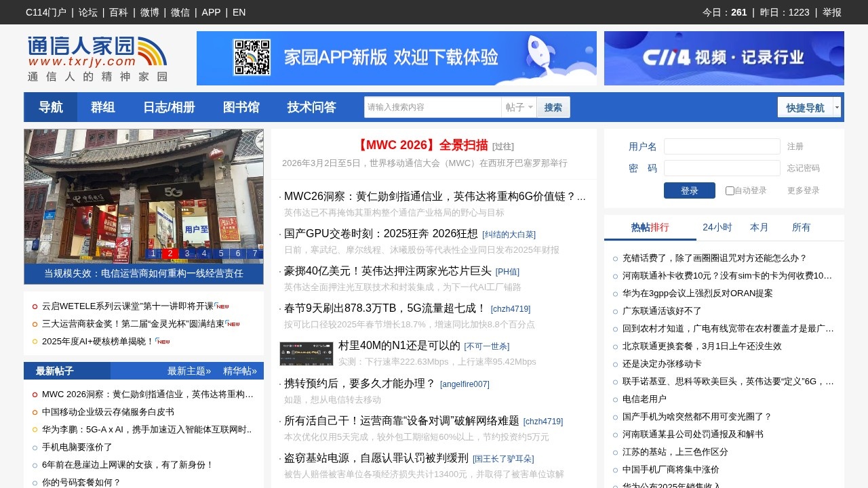Select carousel slide number 5
This screenshot has width=868, height=488.
coord(220,253)
